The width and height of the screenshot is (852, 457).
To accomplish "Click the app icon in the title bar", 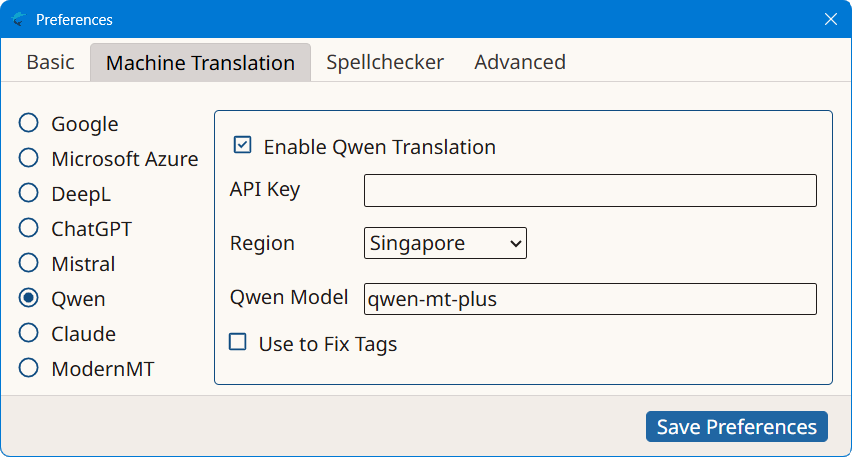I will click(18, 20).
